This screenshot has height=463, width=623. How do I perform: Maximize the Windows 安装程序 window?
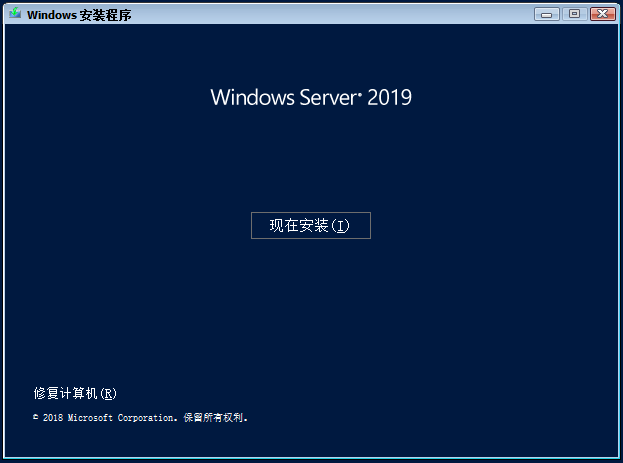click(574, 14)
